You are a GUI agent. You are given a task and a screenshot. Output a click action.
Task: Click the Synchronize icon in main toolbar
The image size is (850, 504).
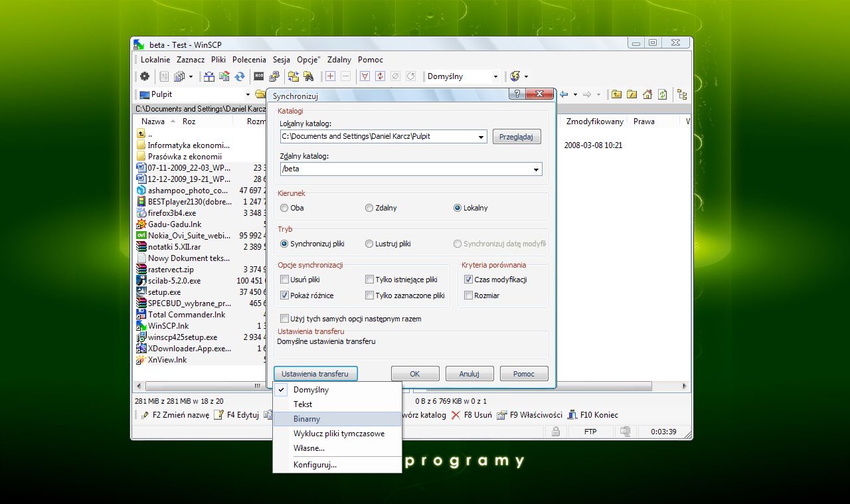(x=209, y=76)
